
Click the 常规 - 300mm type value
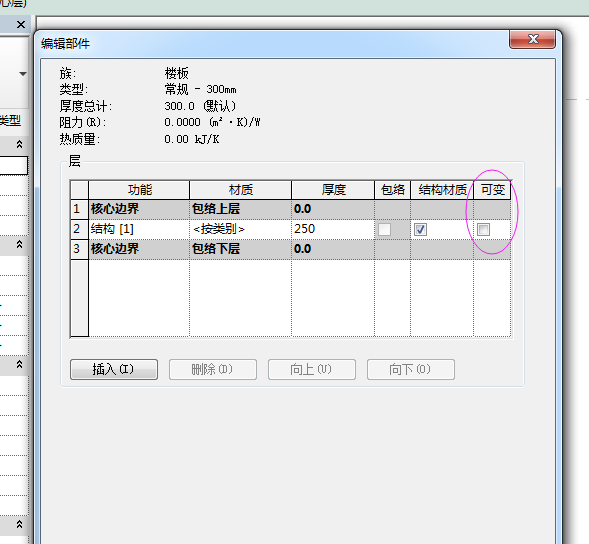[201, 89]
